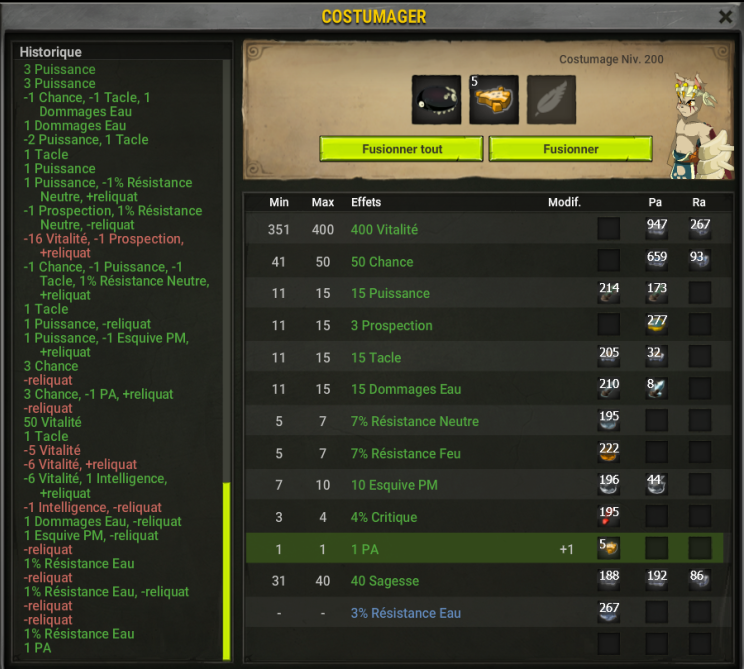
Task: Choose the 214 Puissance basic rune
Action: tap(609, 292)
